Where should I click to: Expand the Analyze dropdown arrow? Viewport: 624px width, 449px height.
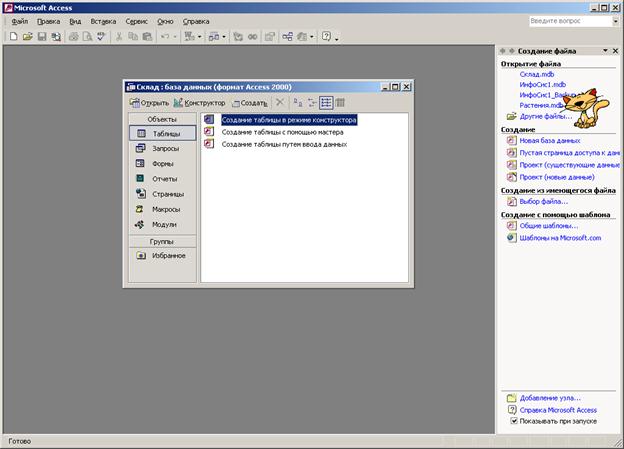[x=224, y=37]
